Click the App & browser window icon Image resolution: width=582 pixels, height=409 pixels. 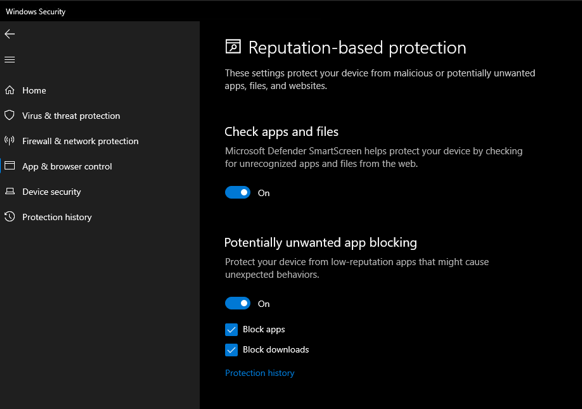coord(10,166)
